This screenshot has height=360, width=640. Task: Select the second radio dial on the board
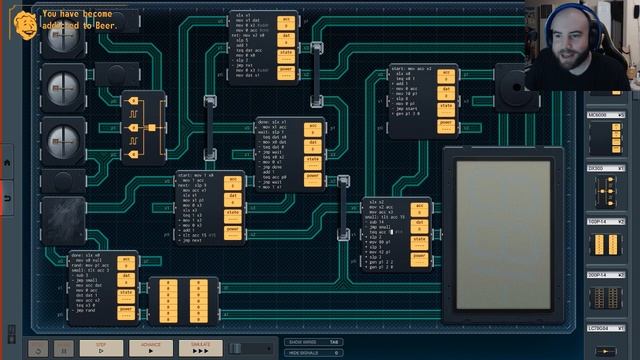tap(63, 88)
